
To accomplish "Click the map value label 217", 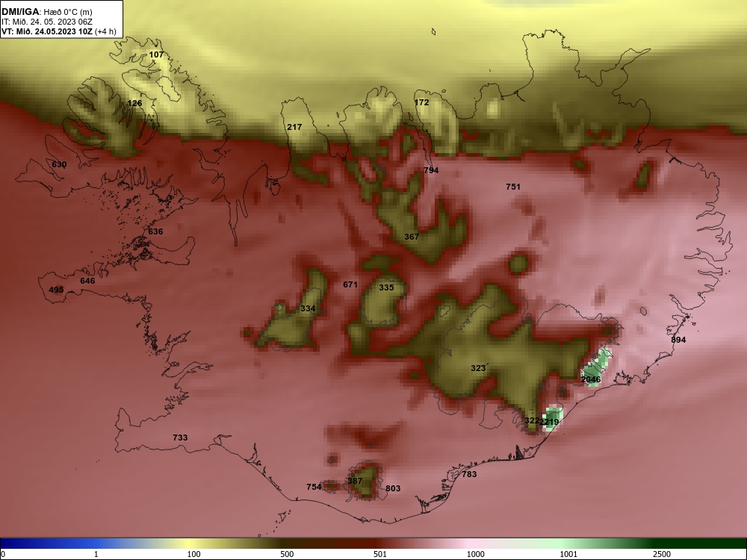I will click(294, 127).
